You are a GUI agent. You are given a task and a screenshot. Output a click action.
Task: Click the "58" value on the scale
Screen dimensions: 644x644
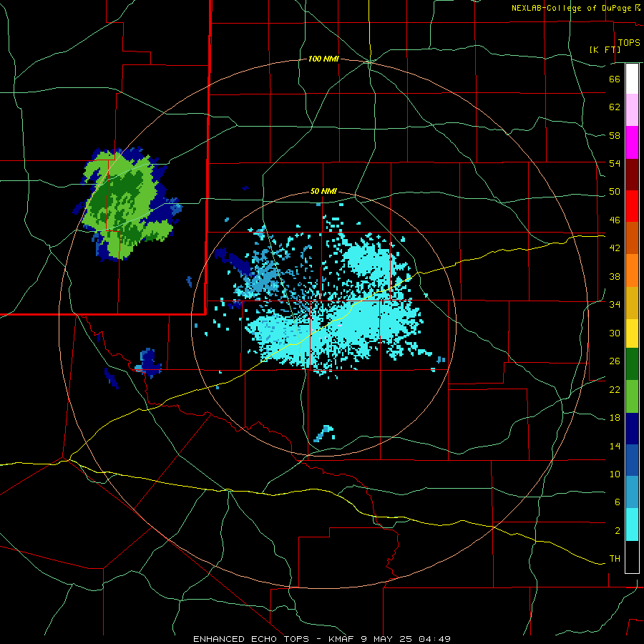click(615, 135)
